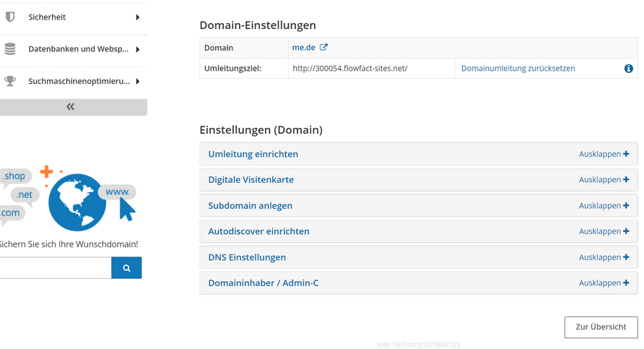Open the Datenbanken und Websp... menu
The width and height of the screenshot is (644, 349).
[x=74, y=49]
